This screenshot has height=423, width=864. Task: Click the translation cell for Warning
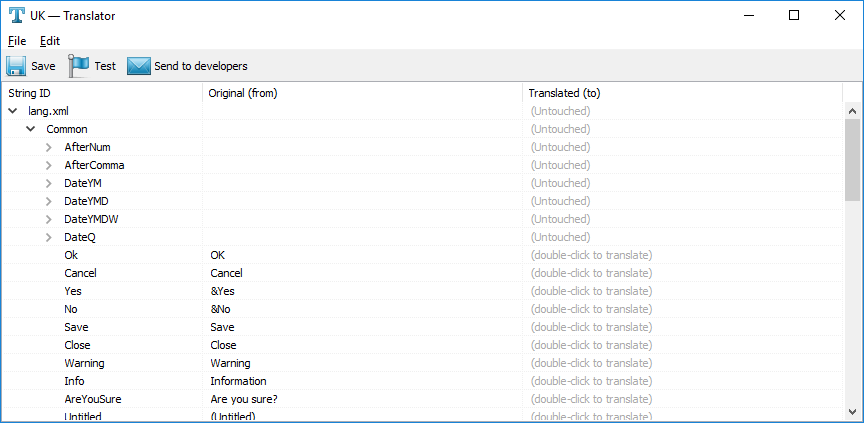(x=590, y=363)
